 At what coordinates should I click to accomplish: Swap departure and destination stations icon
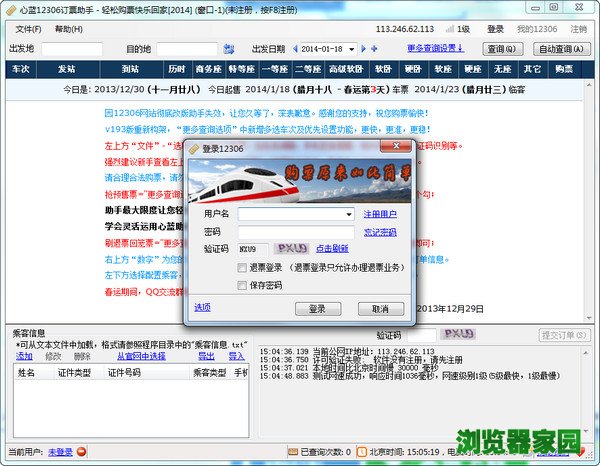[x=228, y=49]
